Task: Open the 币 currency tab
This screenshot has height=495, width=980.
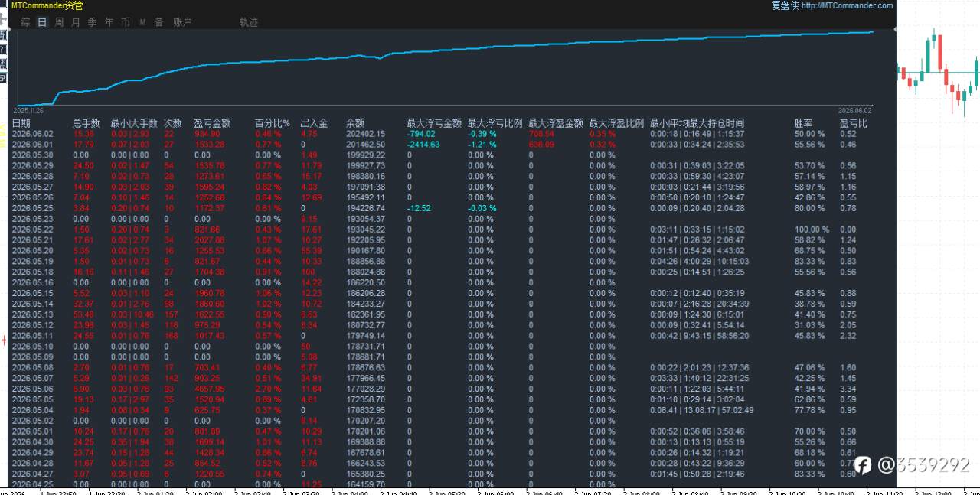Action: click(x=126, y=22)
